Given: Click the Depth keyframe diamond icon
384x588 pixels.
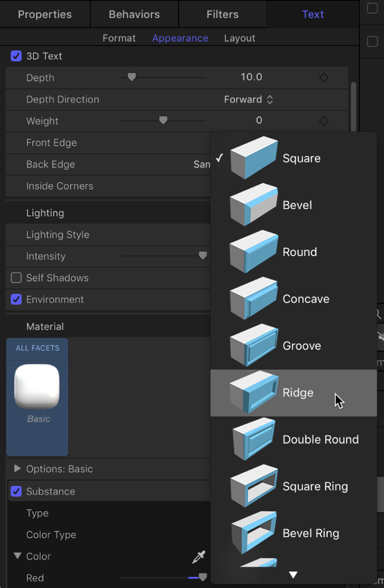Looking at the screenshot, I should pos(324,77).
